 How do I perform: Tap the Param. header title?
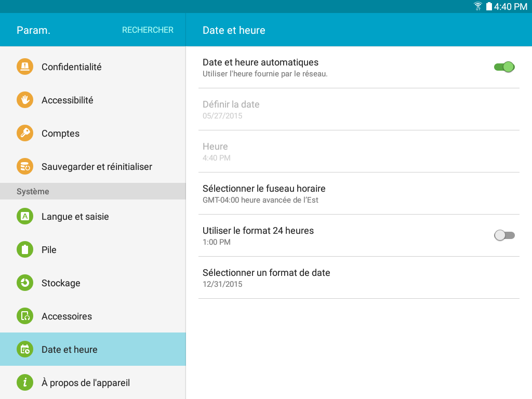(33, 30)
